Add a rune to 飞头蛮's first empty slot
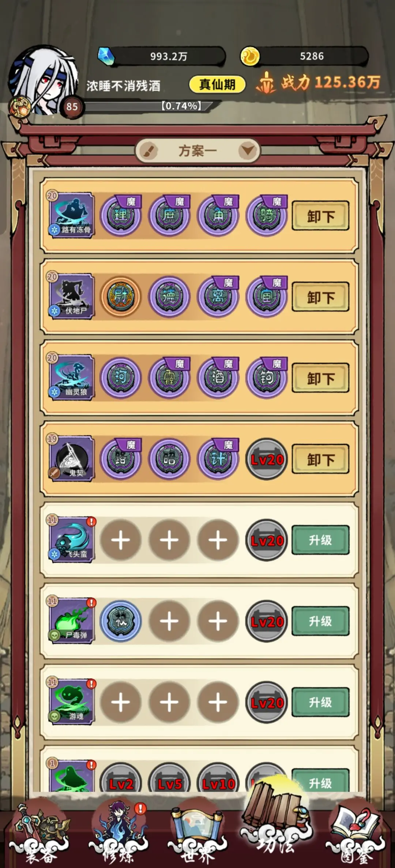 pyautogui.click(x=121, y=540)
